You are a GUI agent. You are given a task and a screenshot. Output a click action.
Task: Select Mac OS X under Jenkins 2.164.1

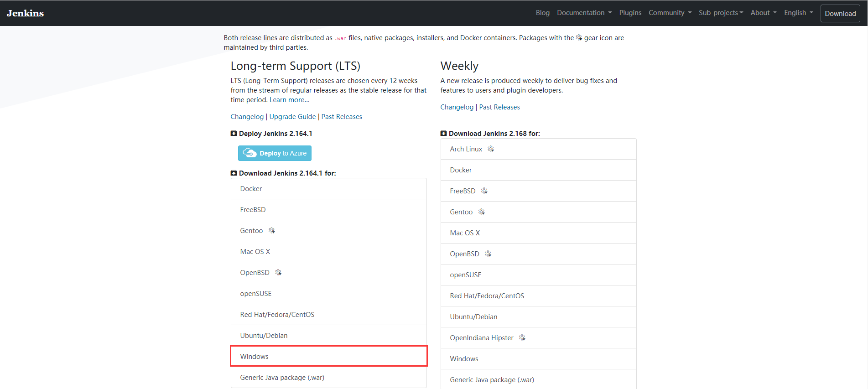(329, 252)
